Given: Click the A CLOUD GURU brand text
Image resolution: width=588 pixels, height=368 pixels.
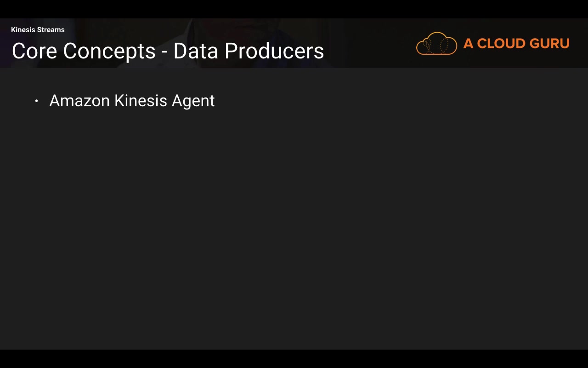Looking at the screenshot, I should 516,44.
